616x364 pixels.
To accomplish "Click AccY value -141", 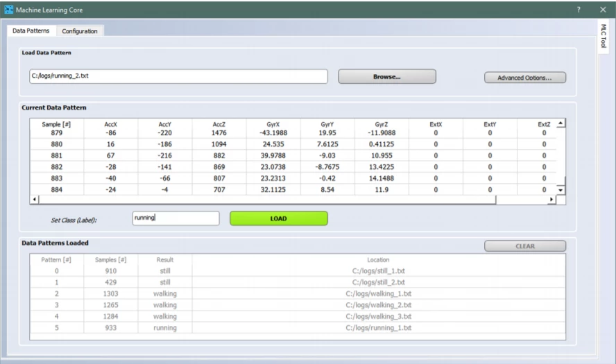I will pos(165,167).
